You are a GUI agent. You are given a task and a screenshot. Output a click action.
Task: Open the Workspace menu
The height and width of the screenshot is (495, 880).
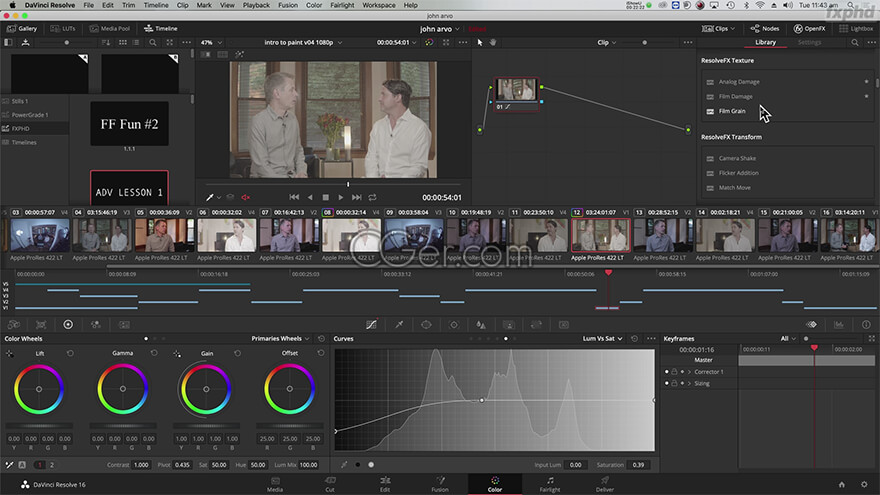[378, 5]
